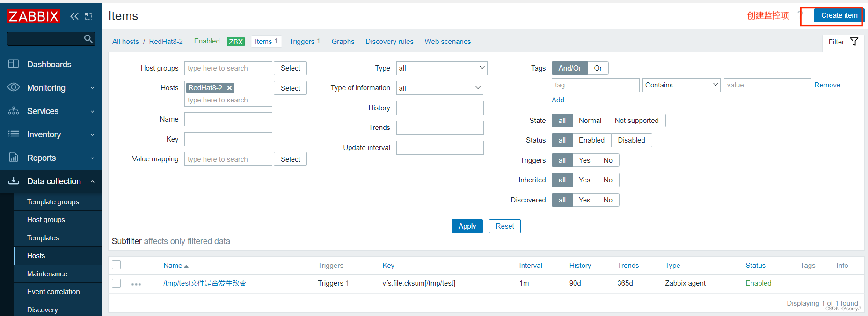The image size is (868, 316).
Task: Click Select button next to Hosts
Action: (x=291, y=88)
